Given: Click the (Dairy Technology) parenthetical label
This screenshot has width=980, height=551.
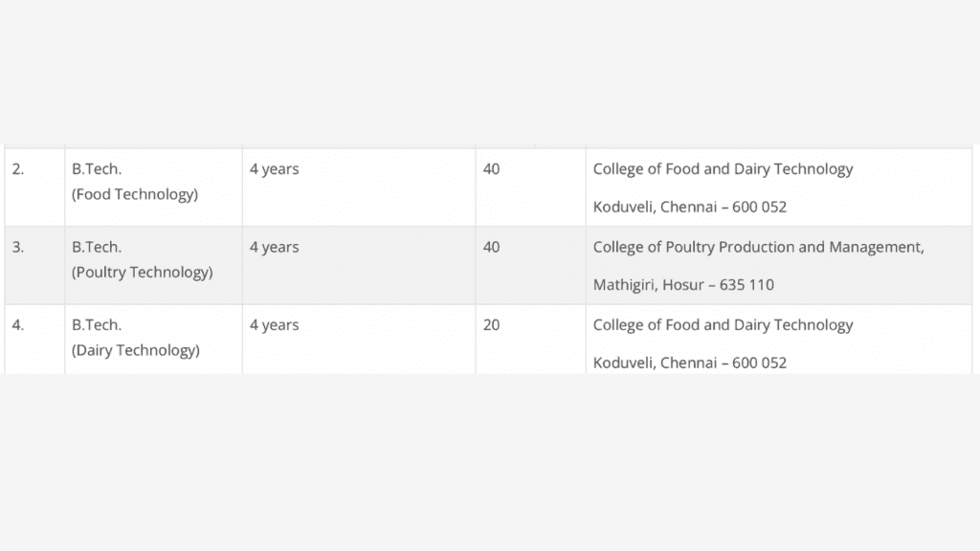Looking at the screenshot, I should (136, 350).
